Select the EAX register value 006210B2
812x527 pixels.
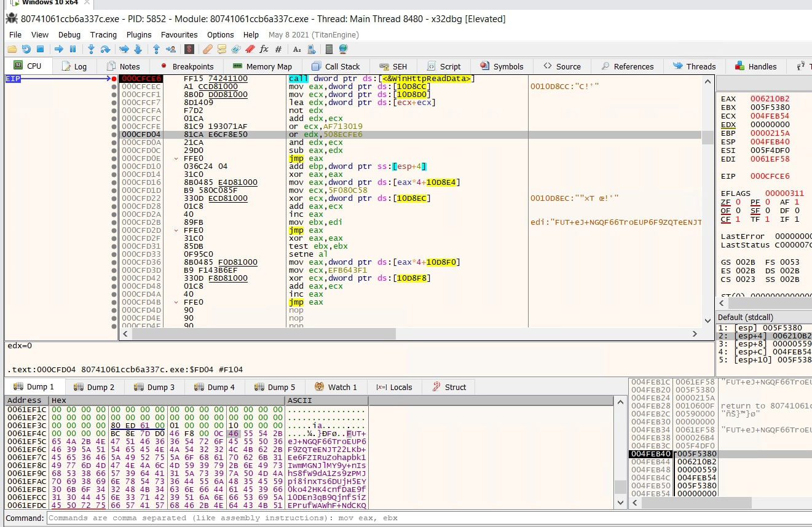click(770, 99)
